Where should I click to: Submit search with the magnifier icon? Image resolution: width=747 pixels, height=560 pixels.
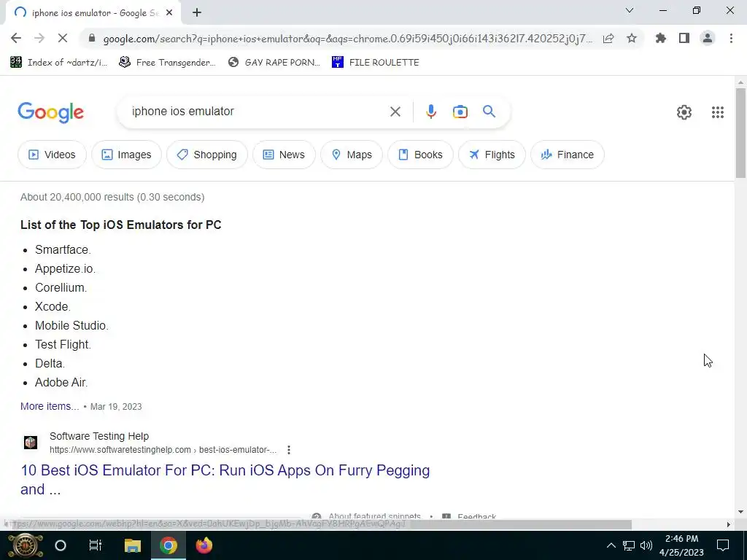point(489,112)
